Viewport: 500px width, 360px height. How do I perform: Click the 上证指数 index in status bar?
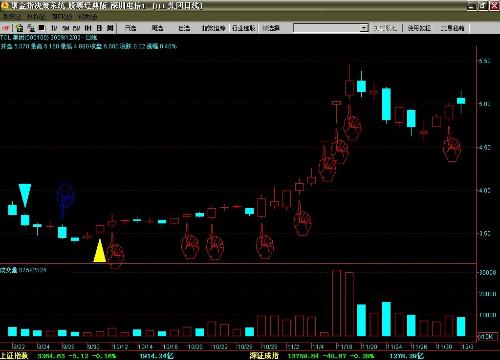click(14, 356)
